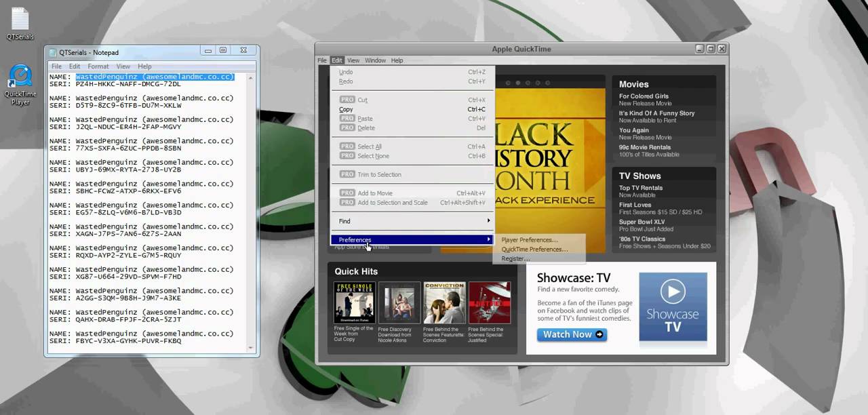
Task: Open '80s TV Classics link
Action: (x=642, y=239)
